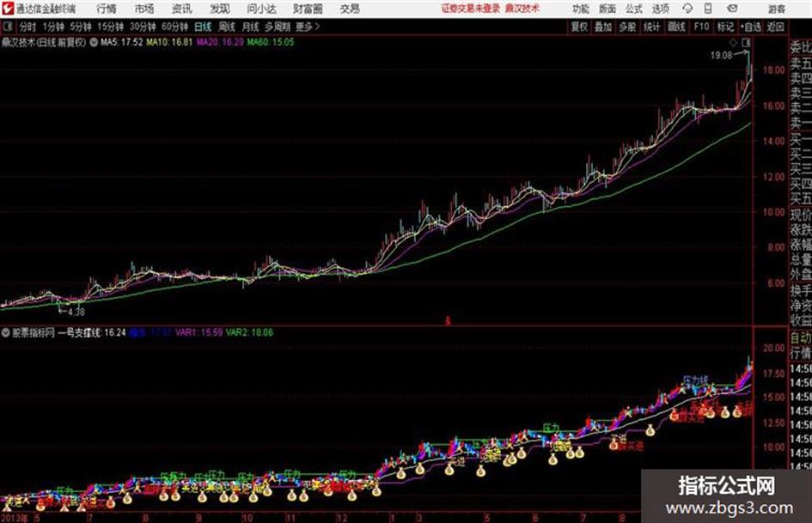Screen dimensions: 812x523
Task: Open the 选项 menu
Action: point(660,9)
